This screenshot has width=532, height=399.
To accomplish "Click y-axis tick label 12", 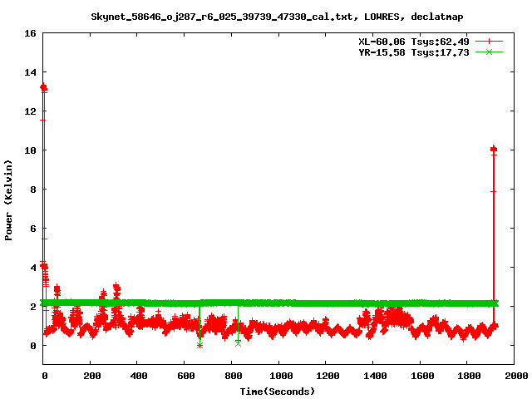I will [30, 111].
